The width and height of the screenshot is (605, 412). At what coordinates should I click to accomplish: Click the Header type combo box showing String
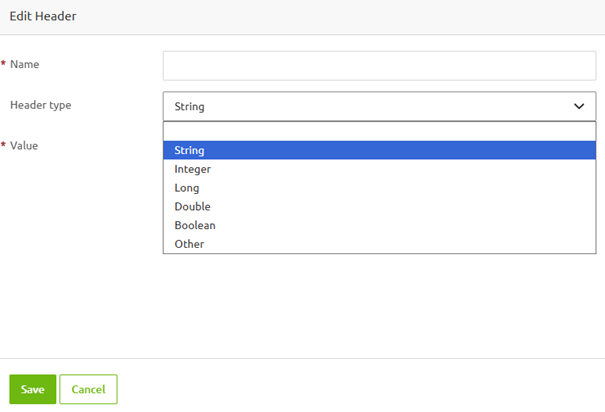pos(370,106)
